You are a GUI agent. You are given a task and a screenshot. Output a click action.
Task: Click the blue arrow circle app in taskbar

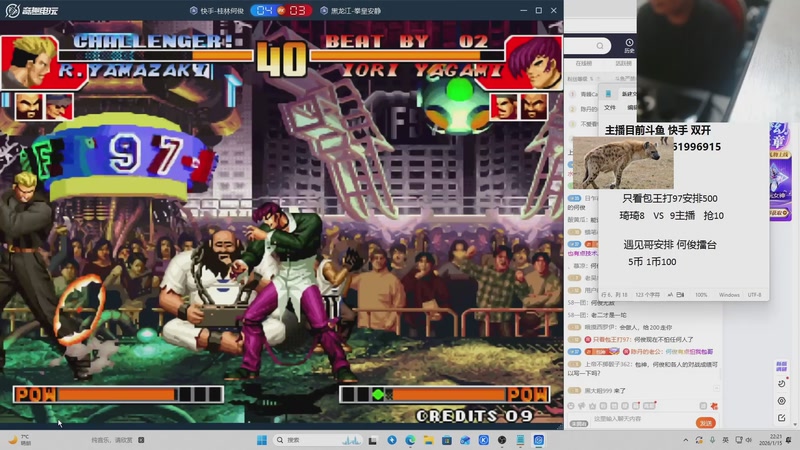pos(392,440)
